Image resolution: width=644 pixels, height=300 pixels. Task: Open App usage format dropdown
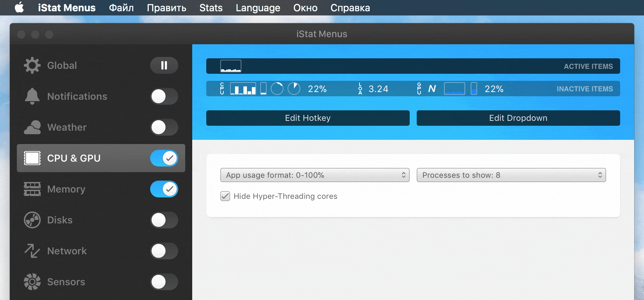pyautogui.click(x=315, y=175)
